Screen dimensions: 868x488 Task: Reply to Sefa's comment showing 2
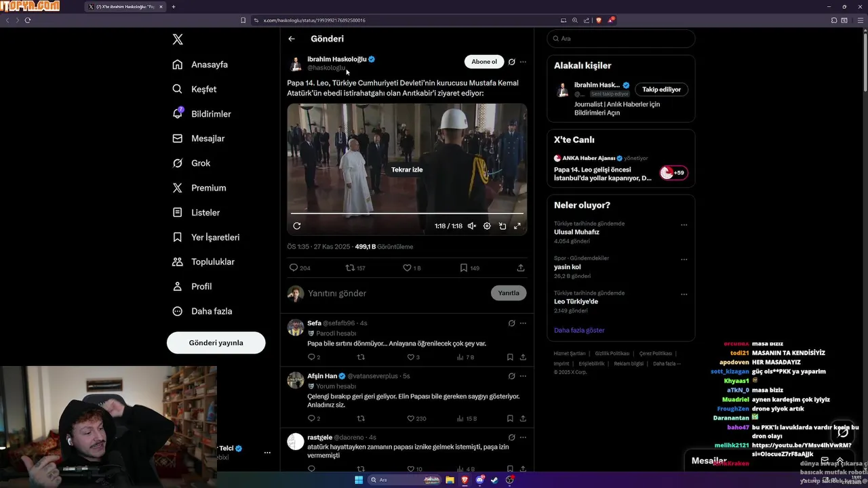314,357
